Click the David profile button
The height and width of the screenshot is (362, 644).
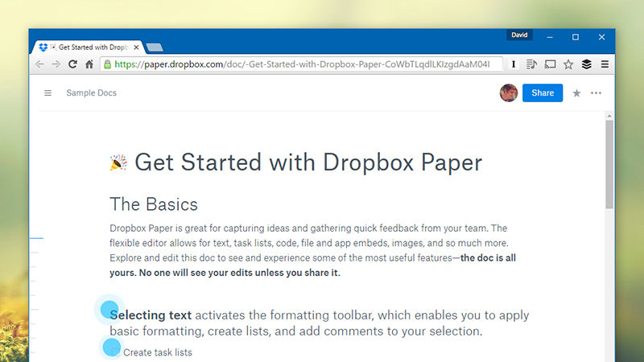tap(519, 35)
